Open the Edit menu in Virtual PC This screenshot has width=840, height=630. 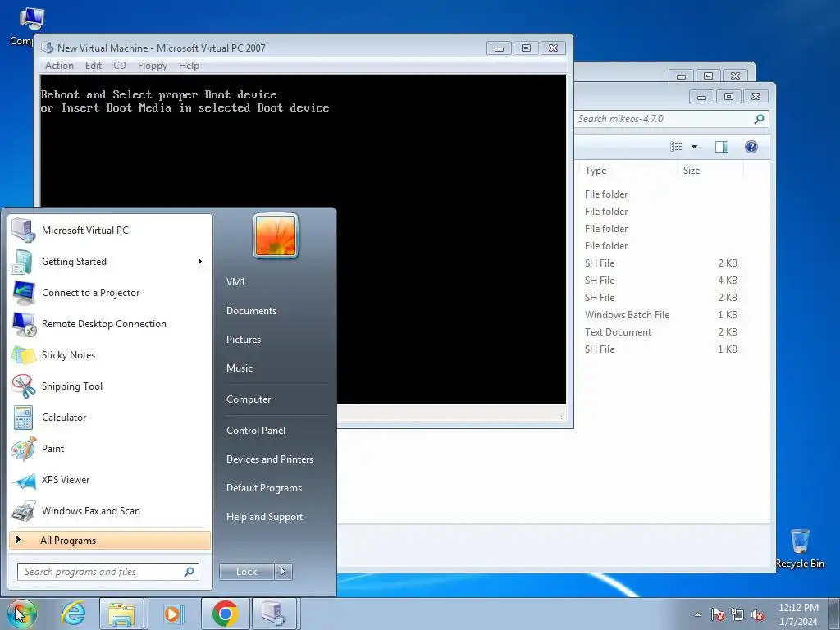click(x=94, y=66)
